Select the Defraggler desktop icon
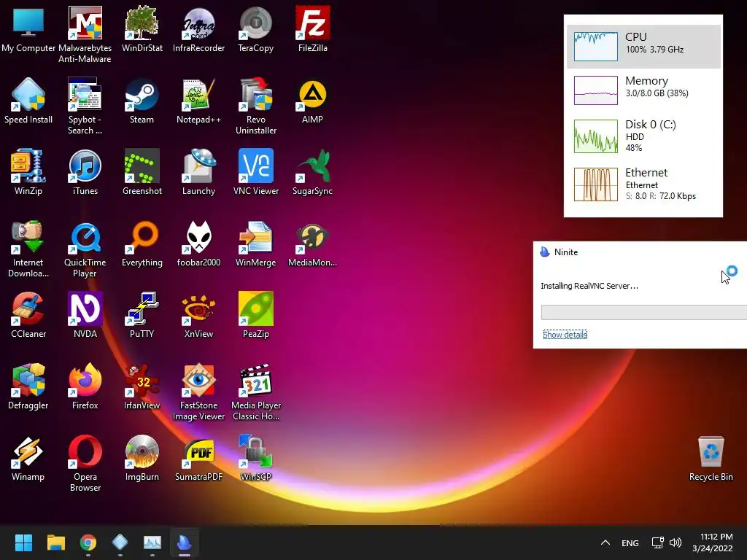The width and height of the screenshot is (747, 560). (x=28, y=386)
